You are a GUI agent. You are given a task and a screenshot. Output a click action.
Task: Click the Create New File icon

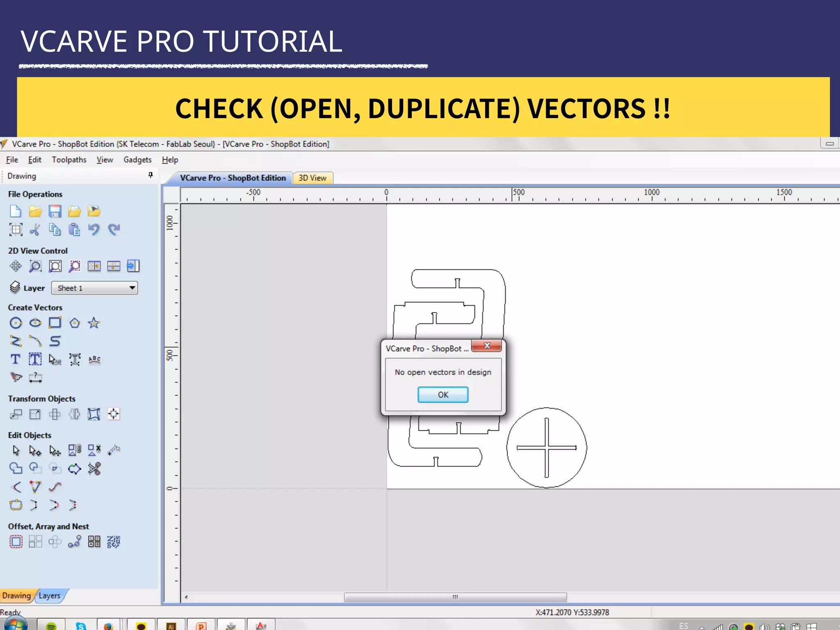click(15, 211)
